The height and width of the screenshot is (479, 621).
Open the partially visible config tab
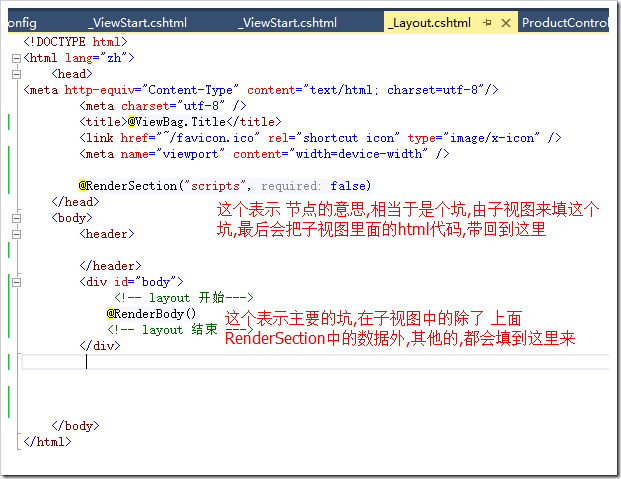23,23
